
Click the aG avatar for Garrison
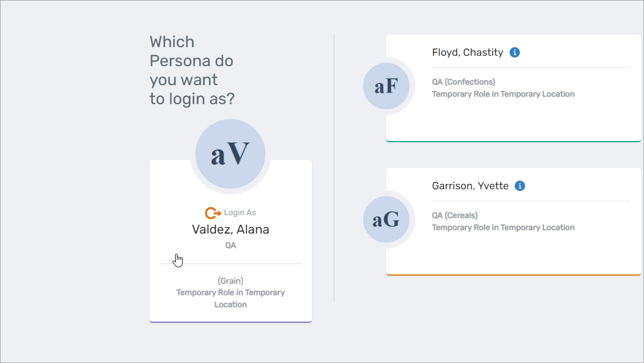coord(387,219)
